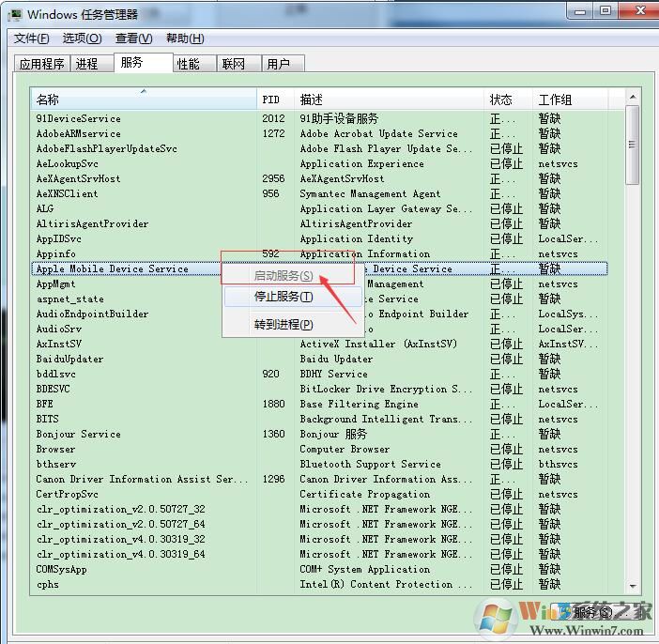
Task: Open the 帮助(H) menu
Action: coord(184,38)
